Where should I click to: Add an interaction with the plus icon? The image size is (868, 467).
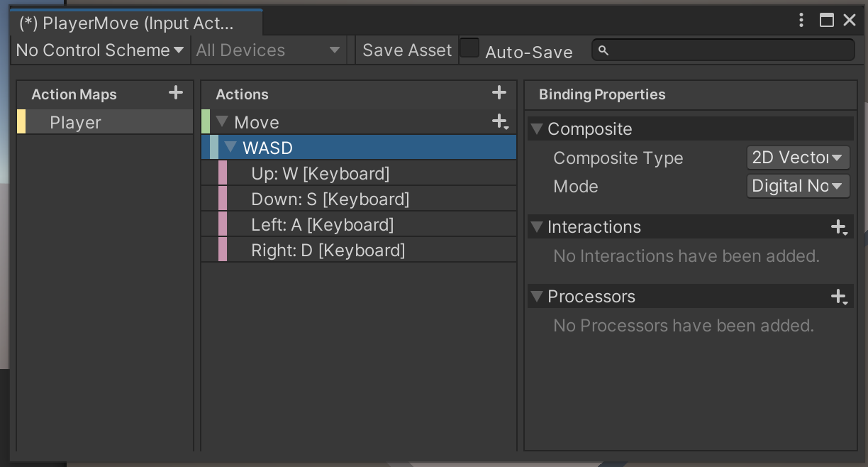[839, 227]
